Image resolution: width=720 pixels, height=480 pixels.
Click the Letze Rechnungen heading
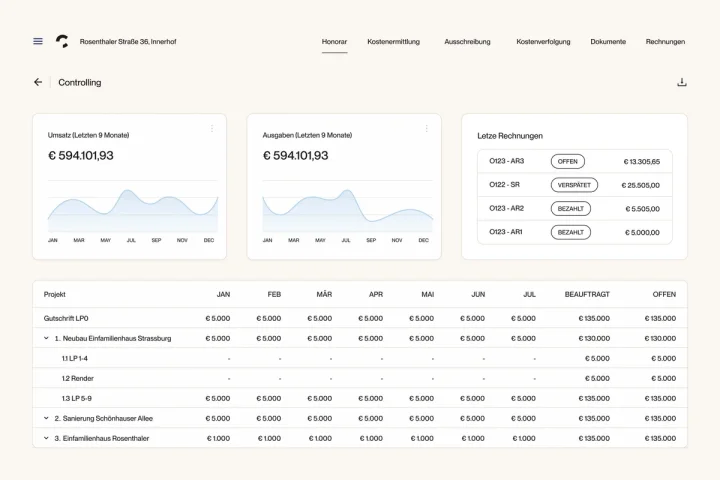point(510,136)
